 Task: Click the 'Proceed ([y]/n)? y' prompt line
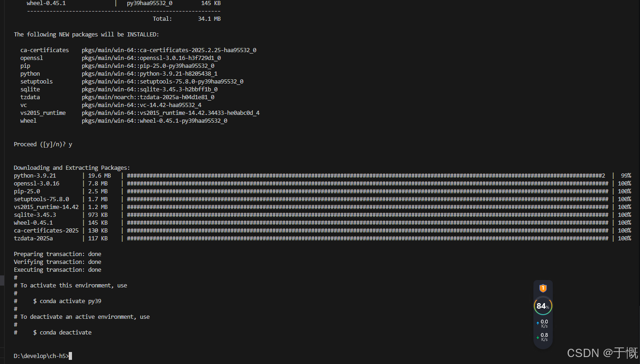43,144
